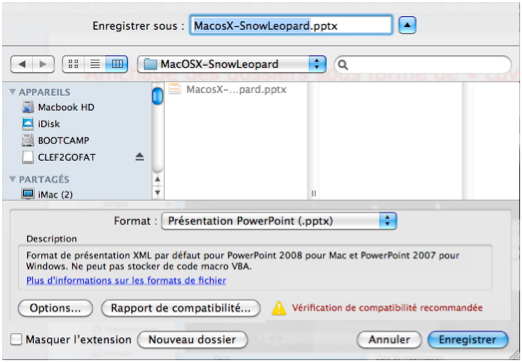522x362 pixels.
Task: Eject the CLEF2GOFAT drive
Action: point(140,157)
